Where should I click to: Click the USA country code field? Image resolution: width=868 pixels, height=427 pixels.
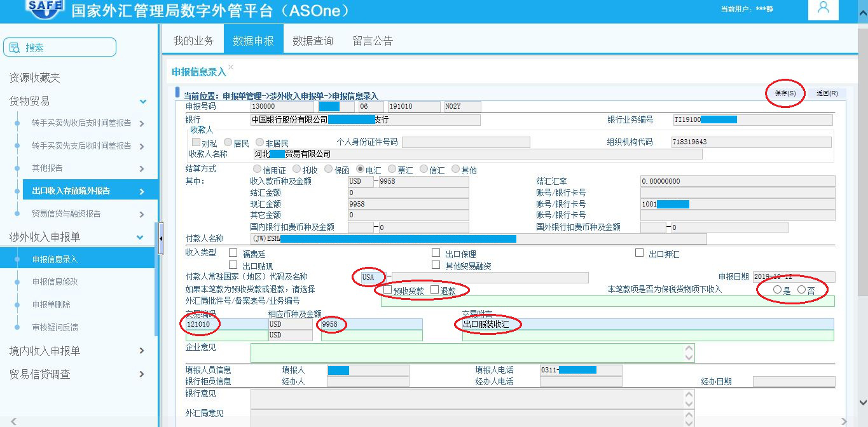tap(373, 277)
